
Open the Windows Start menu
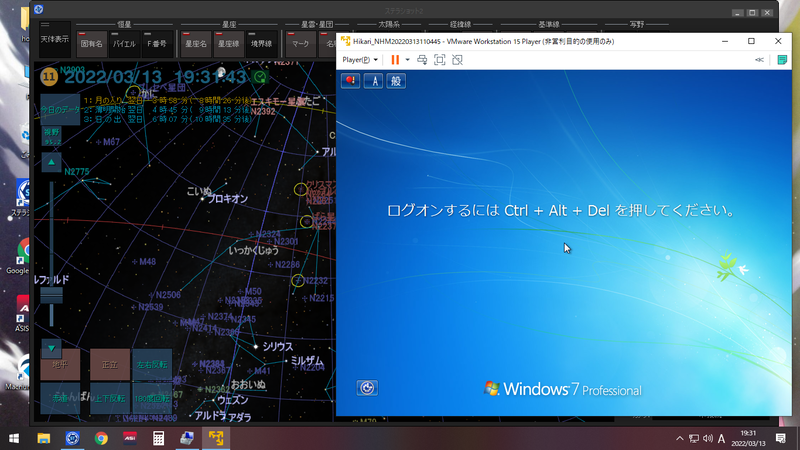(x=14, y=438)
